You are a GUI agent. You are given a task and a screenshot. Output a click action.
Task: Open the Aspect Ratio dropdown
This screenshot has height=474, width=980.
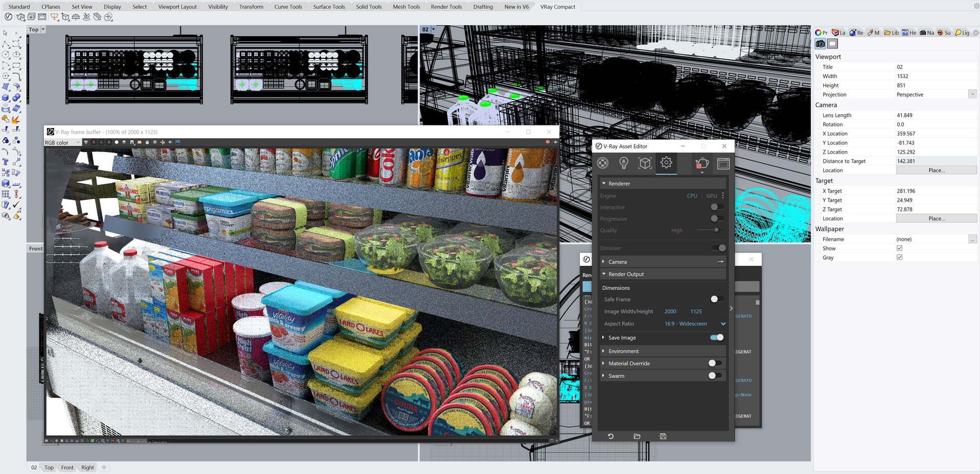[694, 323]
